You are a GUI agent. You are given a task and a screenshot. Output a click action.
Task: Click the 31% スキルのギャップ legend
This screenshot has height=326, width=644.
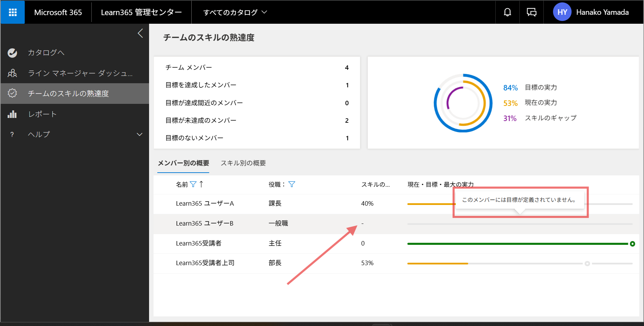(x=540, y=118)
